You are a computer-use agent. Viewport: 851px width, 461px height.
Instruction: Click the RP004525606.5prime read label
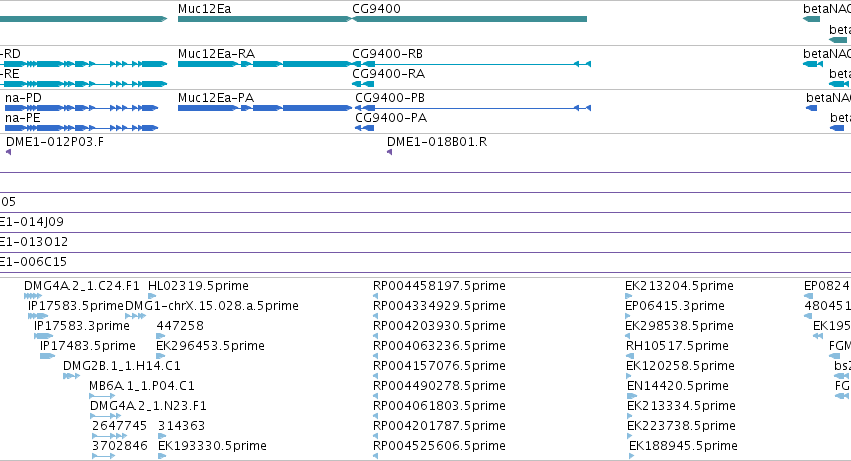(x=439, y=446)
